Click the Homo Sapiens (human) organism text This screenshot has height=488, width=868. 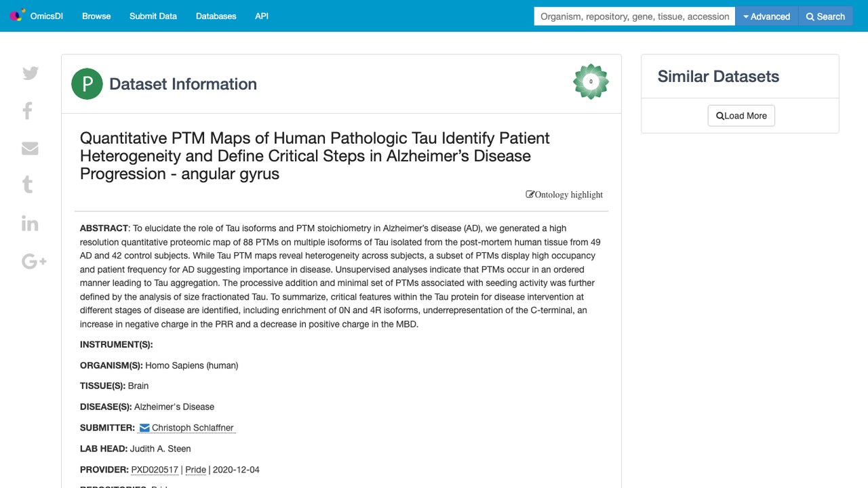coord(192,365)
